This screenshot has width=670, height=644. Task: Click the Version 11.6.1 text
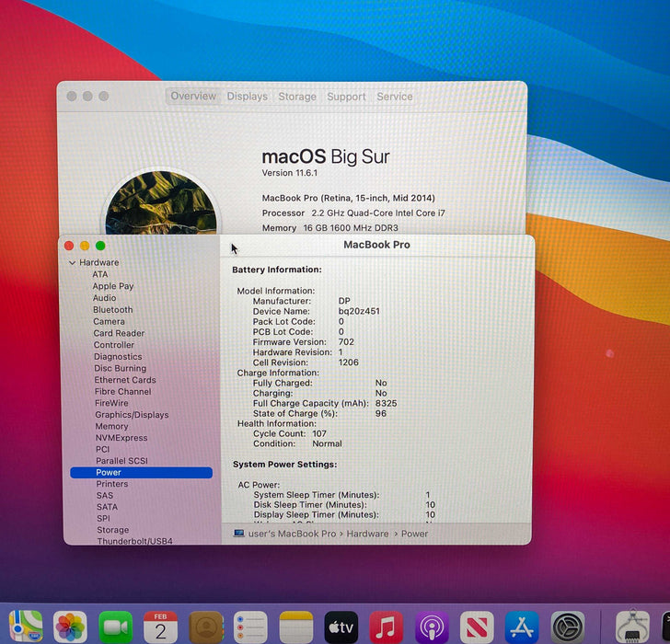(x=290, y=173)
